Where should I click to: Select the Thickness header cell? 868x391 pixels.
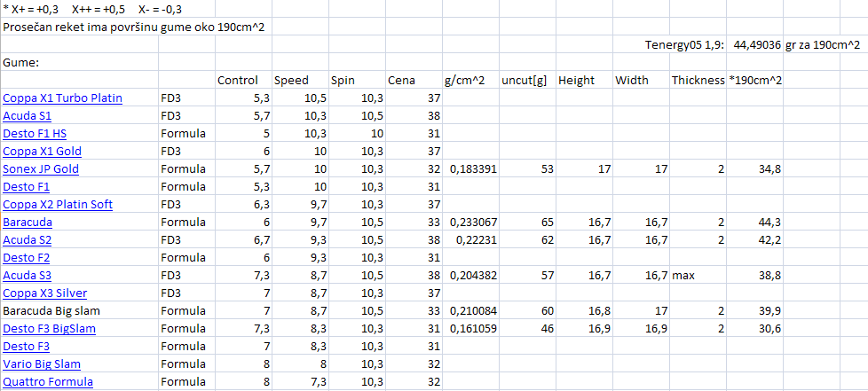point(698,81)
